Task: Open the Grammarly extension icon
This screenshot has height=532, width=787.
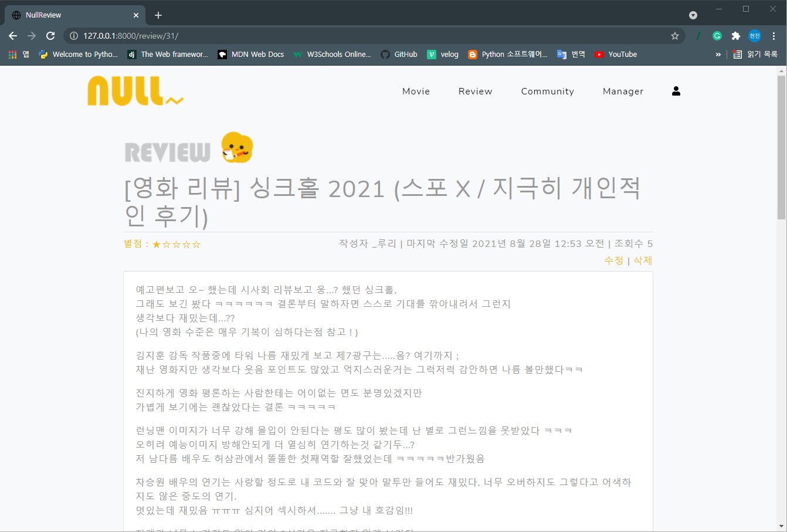Action: [717, 36]
